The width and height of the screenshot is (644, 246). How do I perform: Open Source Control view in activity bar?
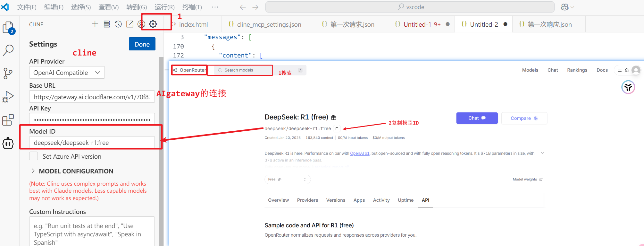[x=8, y=74]
